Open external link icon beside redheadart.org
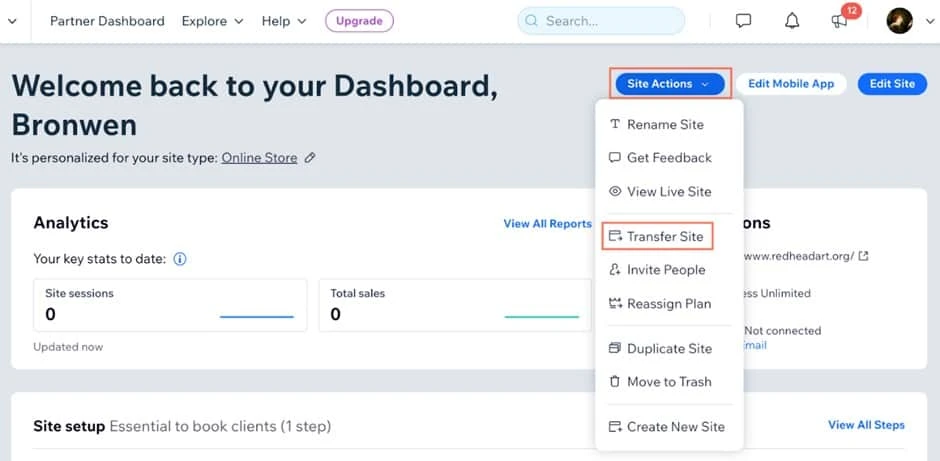The width and height of the screenshot is (940, 461). (x=864, y=256)
